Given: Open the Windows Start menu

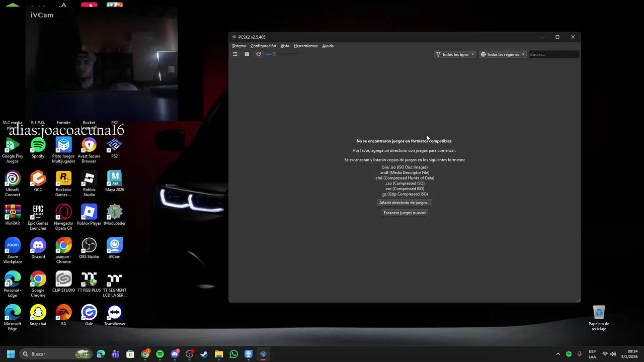Looking at the screenshot, I should (11, 354).
